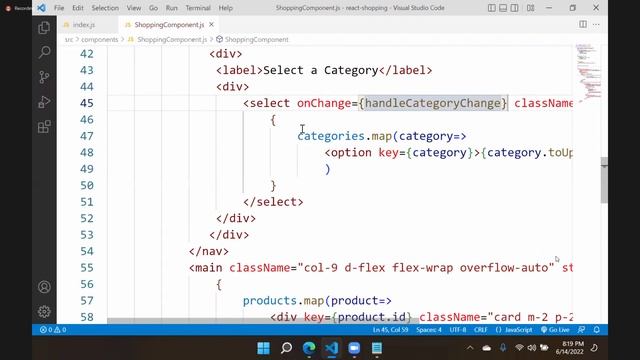640x360 pixels.
Task: Open the File menu
Action: click(59, 8)
